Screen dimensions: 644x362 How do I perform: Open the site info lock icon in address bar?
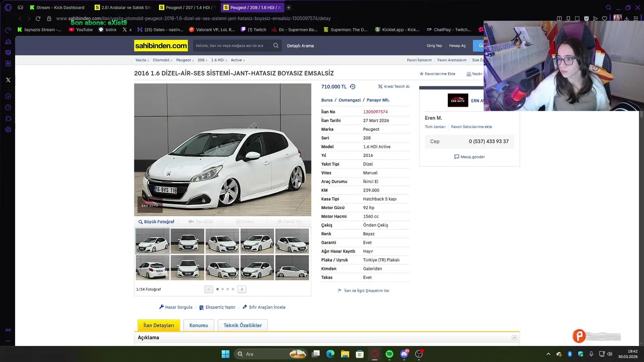[49, 19]
